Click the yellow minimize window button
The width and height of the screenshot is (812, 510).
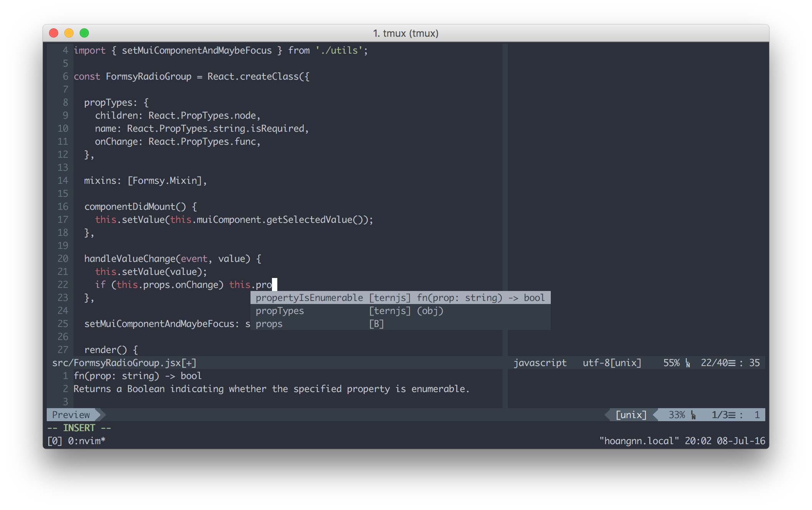click(69, 33)
